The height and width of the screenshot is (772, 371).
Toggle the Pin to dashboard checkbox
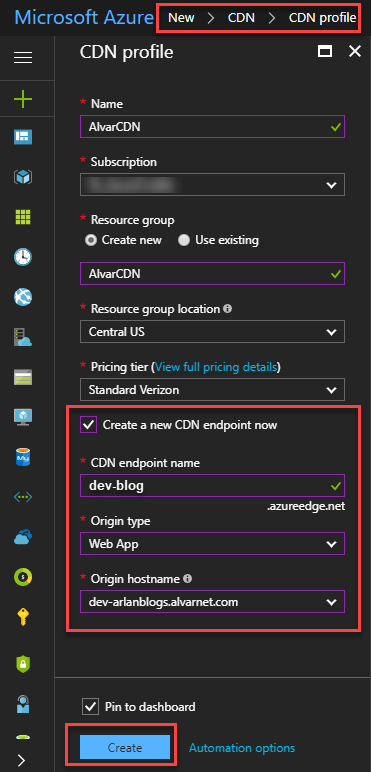click(x=90, y=707)
